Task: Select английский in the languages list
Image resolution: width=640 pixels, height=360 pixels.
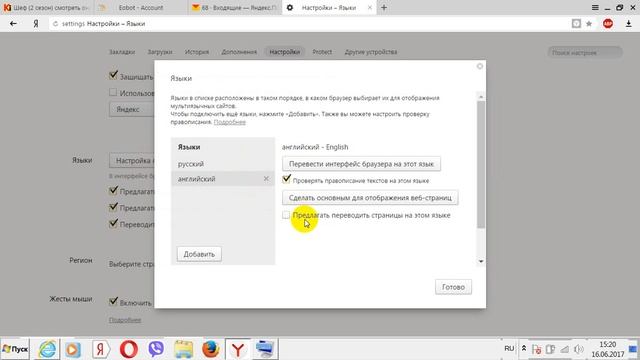Action: click(x=223, y=179)
